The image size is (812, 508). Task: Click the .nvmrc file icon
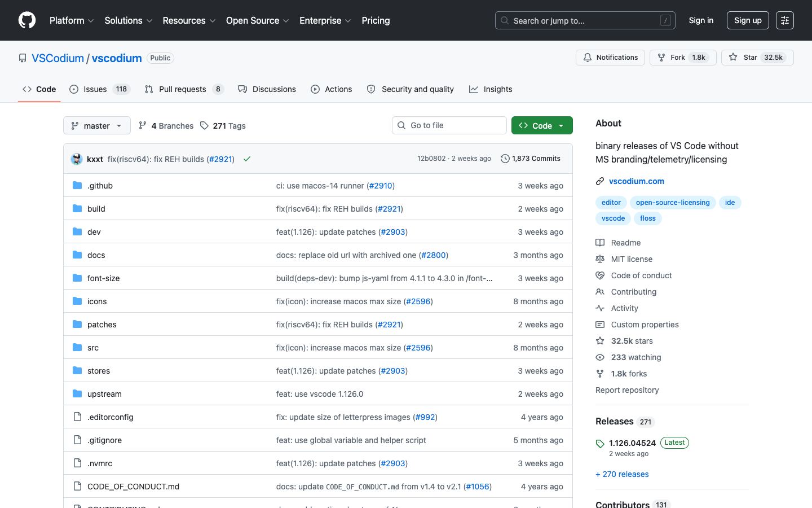[77, 463]
